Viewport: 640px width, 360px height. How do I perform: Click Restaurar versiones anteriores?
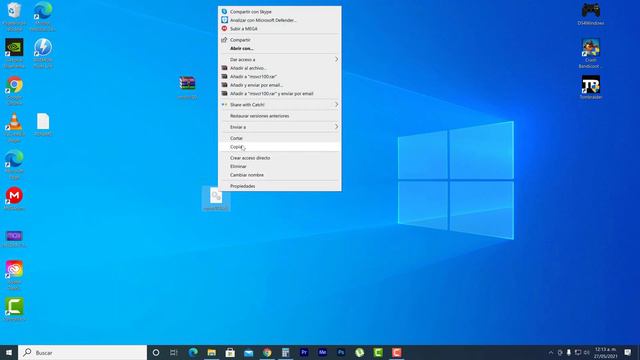(280, 116)
